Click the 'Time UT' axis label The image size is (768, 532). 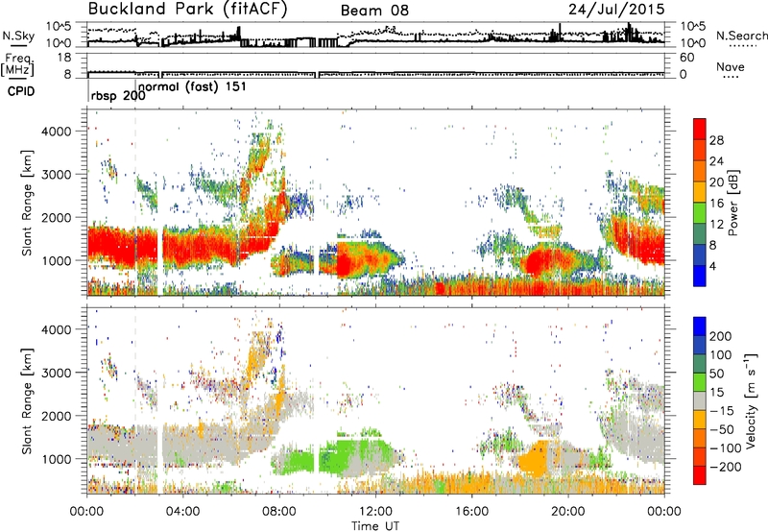point(375,525)
